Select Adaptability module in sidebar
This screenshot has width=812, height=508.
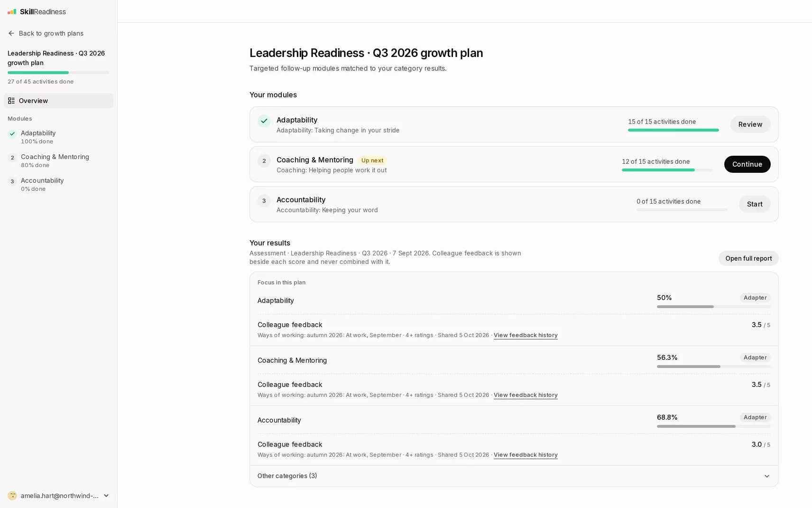(x=59, y=137)
